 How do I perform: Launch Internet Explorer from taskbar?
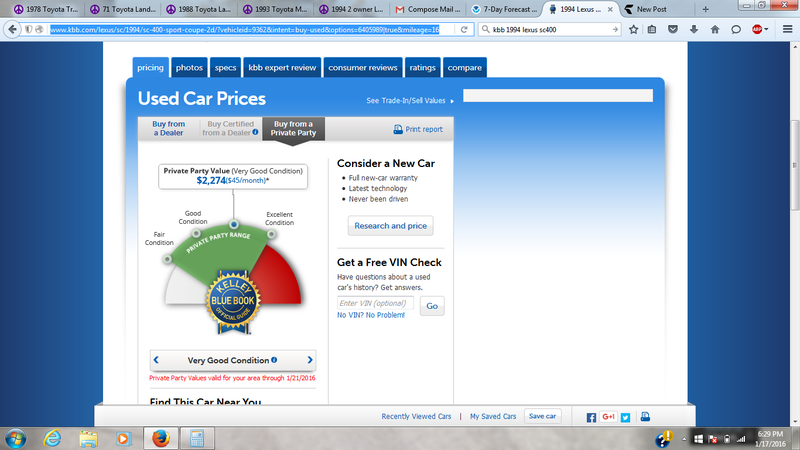pyautogui.click(x=52, y=438)
